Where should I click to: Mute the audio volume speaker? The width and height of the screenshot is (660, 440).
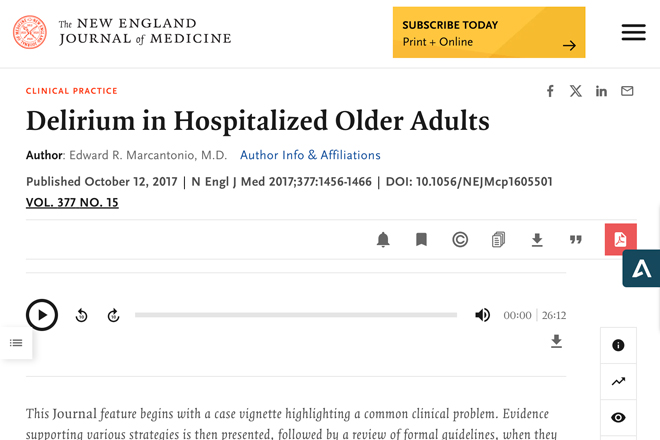pyautogui.click(x=482, y=315)
